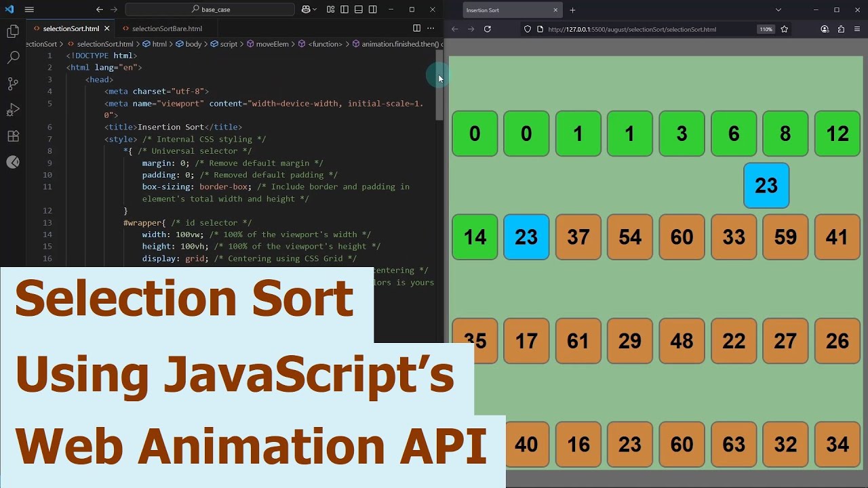Click the base_case command center search box
This screenshot has height=488, width=868.
pyautogui.click(x=210, y=9)
